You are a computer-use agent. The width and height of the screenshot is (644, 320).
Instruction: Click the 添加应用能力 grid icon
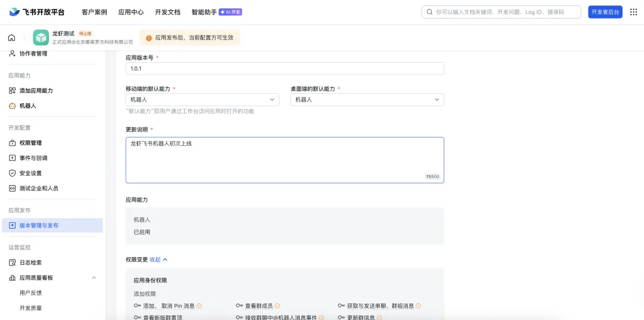[x=12, y=91]
